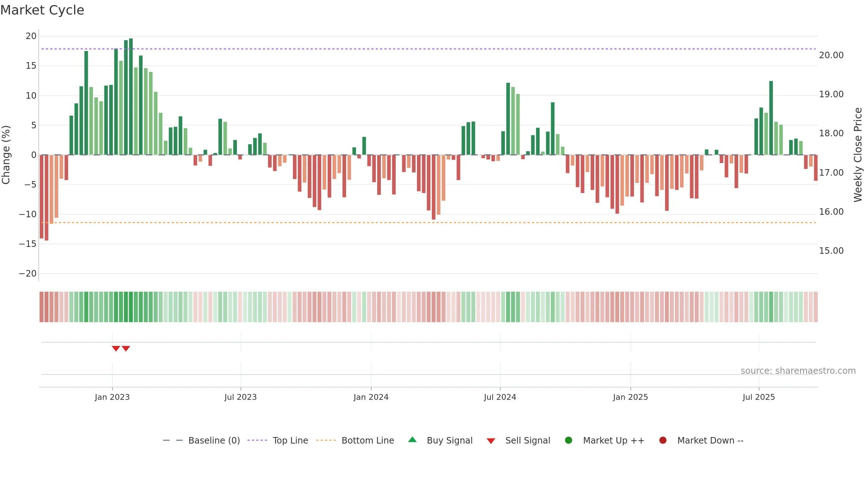Click the purple dotted Top Line on chart

[x=429, y=49]
